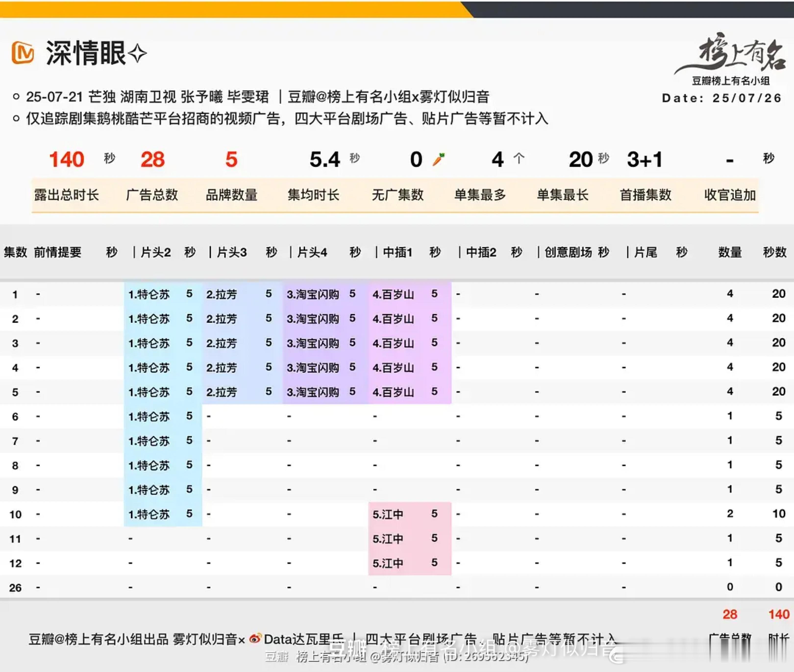The image size is (794, 672).
Task: Click the 数量 column header
Action: (730, 252)
